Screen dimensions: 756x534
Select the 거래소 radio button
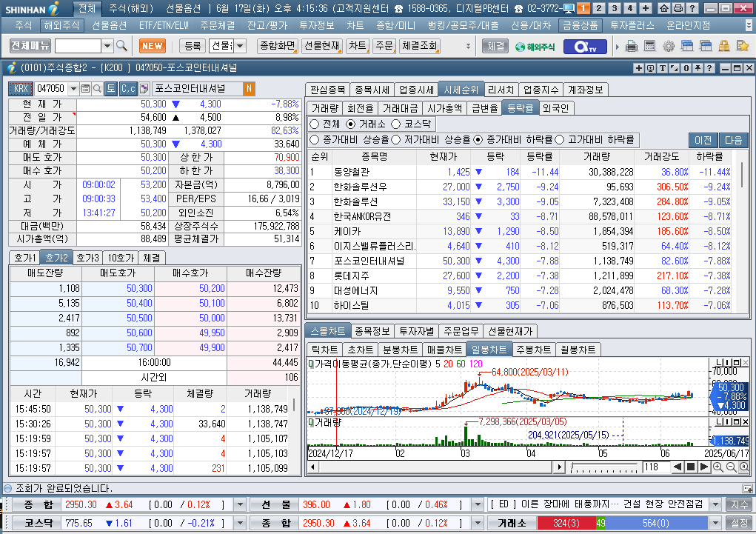350,124
